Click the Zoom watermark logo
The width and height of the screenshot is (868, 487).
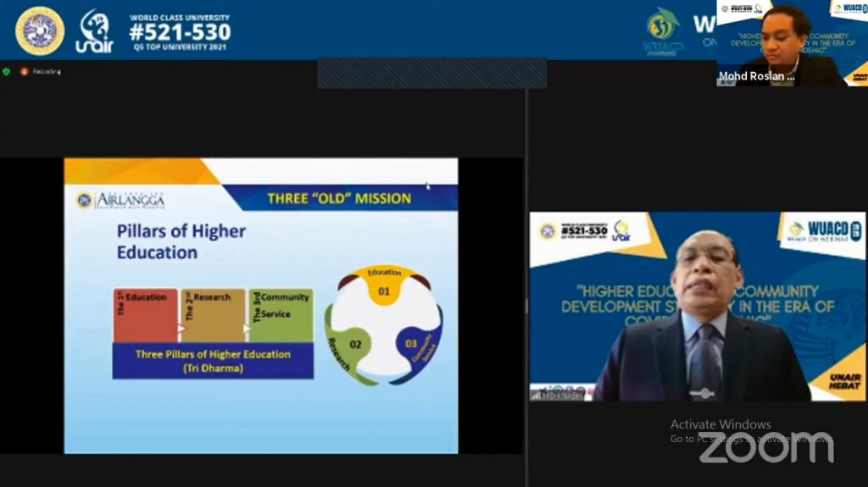(x=765, y=447)
